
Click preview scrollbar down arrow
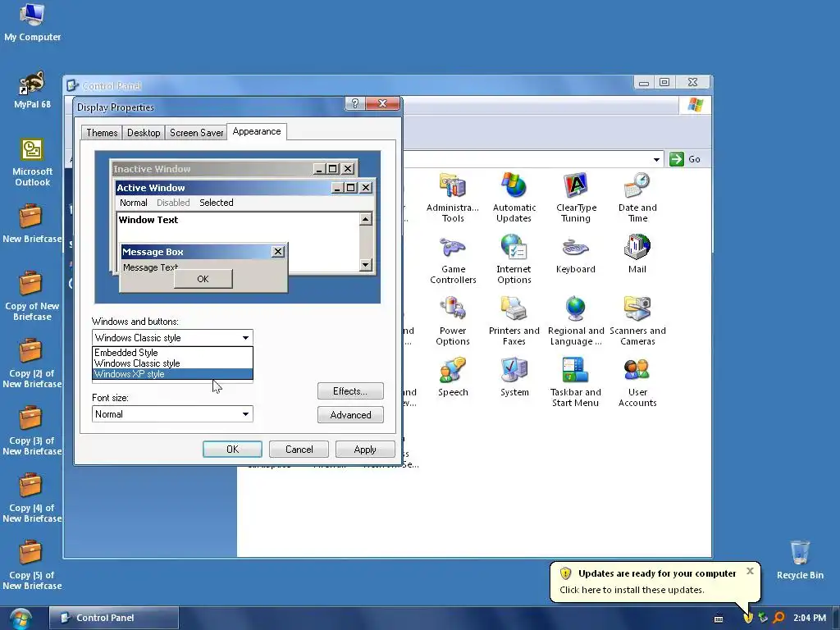pos(366,265)
